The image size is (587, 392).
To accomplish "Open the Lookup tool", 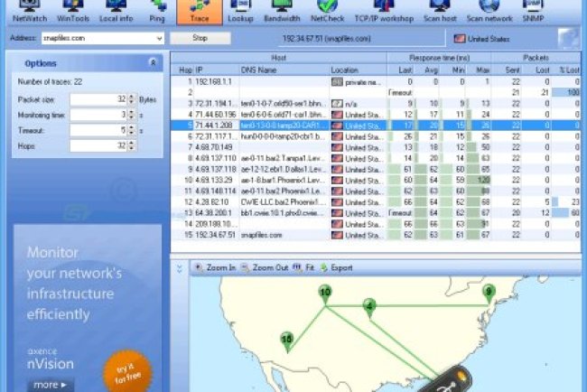I will pos(240,11).
